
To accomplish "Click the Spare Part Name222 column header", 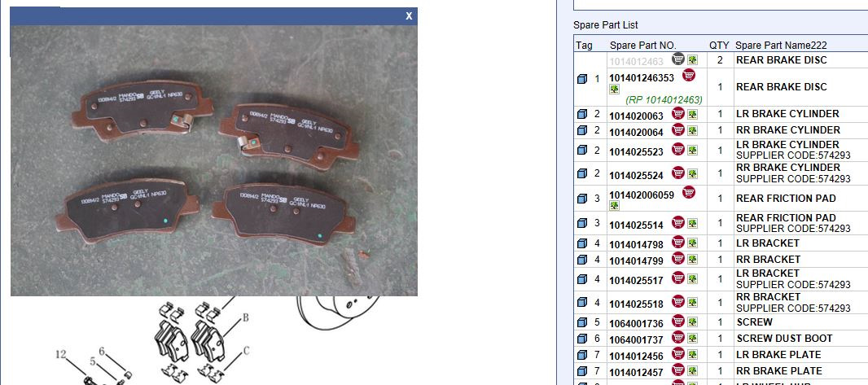I will coord(781,46).
